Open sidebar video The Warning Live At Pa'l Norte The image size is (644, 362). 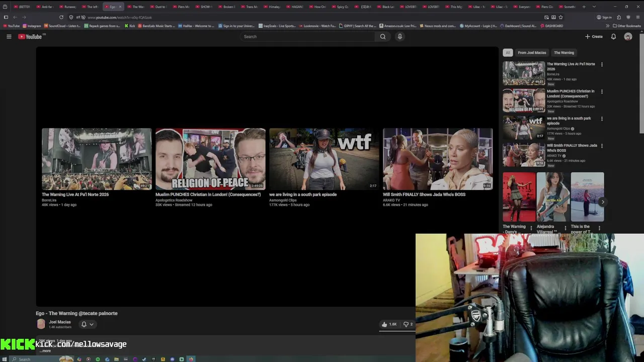click(x=524, y=73)
